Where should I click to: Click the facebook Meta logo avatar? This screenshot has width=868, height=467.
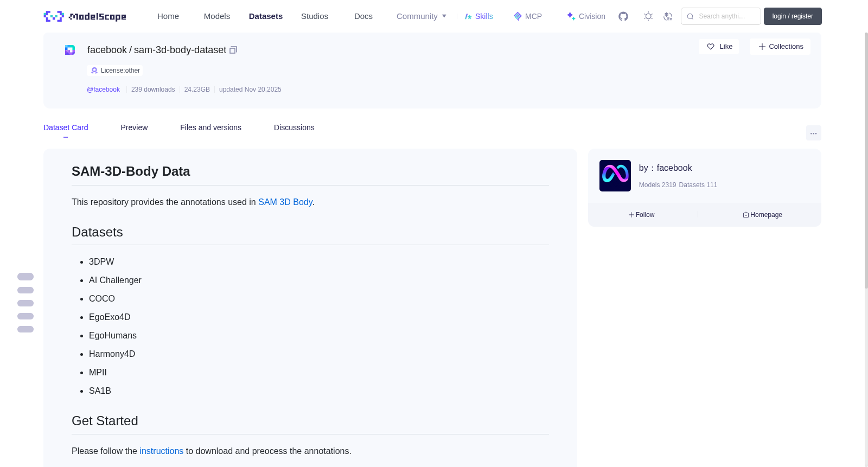(x=615, y=176)
